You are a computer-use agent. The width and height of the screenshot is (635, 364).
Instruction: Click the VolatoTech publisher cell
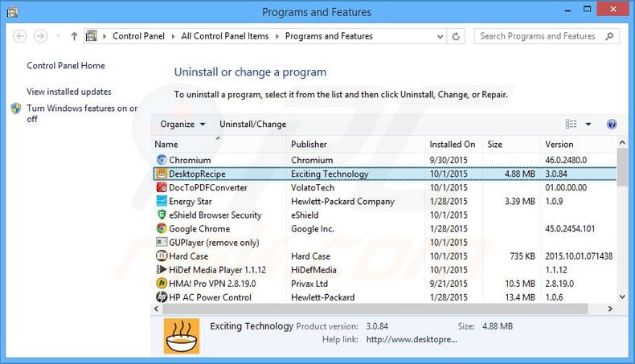[313, 187]
